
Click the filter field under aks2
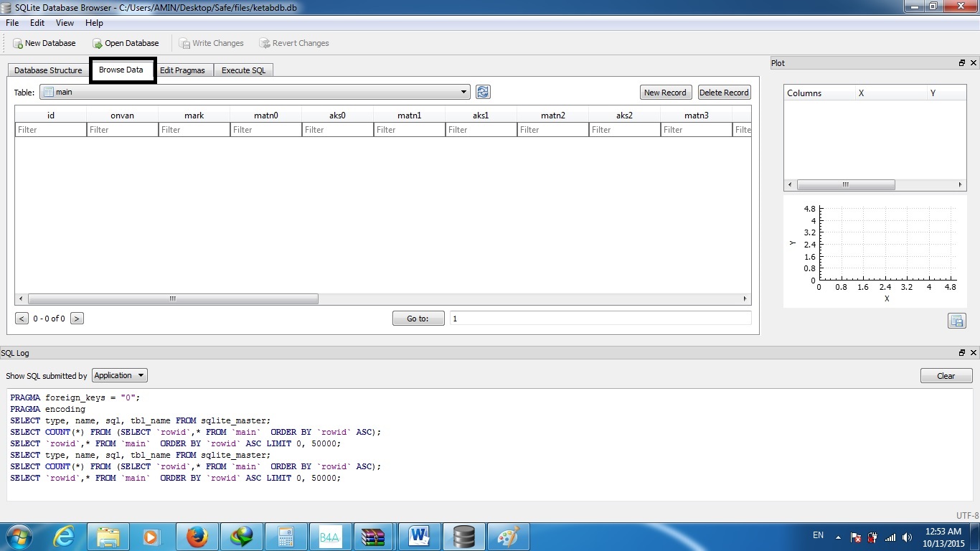[625, 130]
